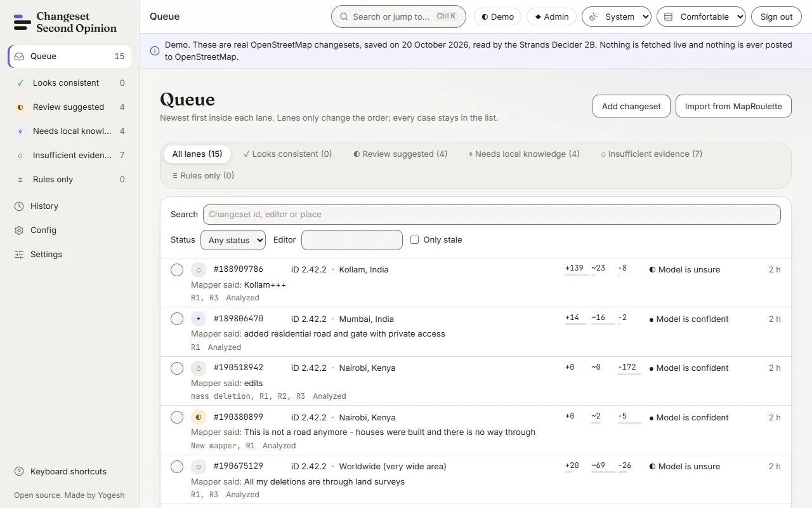812x508 pixels.
Task: Focus the Changeset id, editor or place field
Action: (492, 214)
